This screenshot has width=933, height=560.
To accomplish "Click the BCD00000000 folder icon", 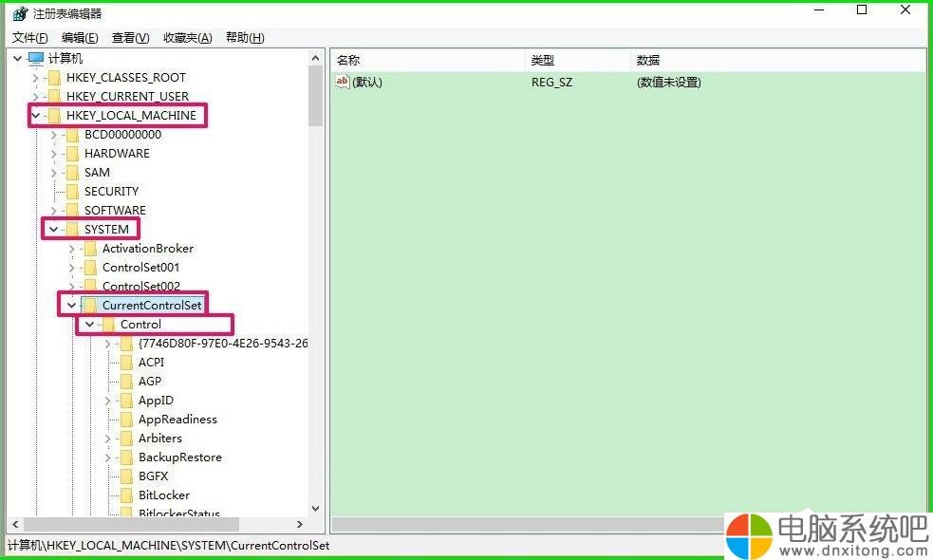I will 72,135.
